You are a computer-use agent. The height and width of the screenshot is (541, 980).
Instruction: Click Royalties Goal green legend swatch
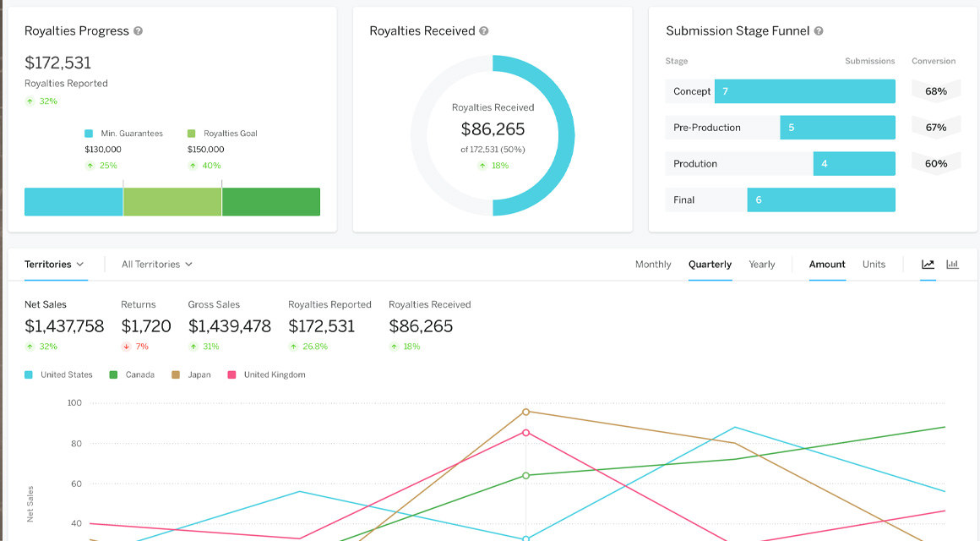tap(191, 134)
